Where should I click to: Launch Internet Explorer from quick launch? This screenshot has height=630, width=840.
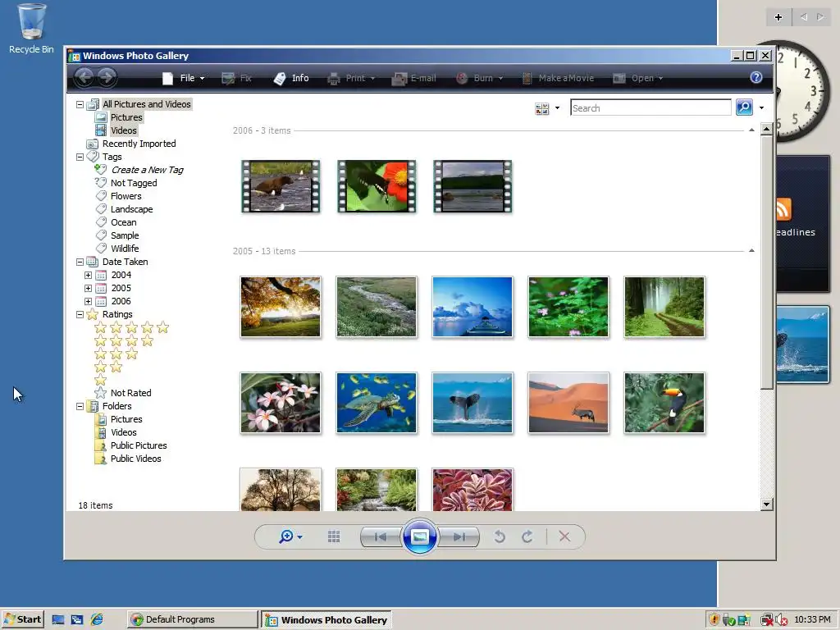tap(97, 619)
